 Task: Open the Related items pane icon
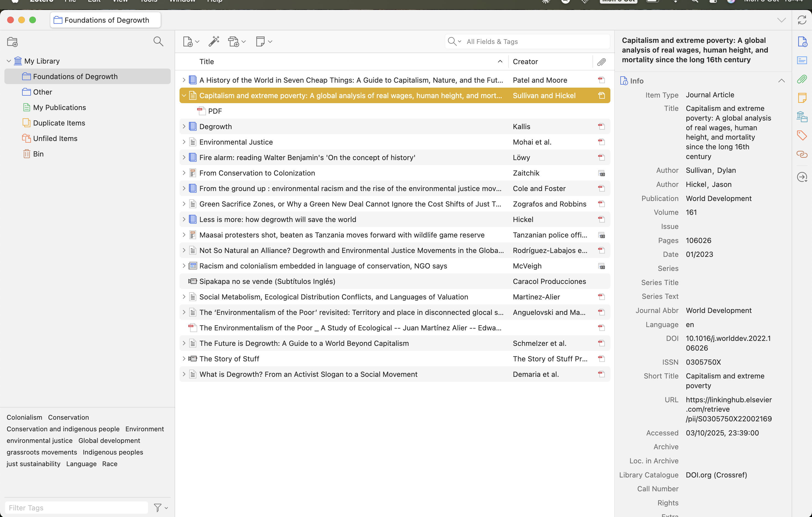click(802, 155)
